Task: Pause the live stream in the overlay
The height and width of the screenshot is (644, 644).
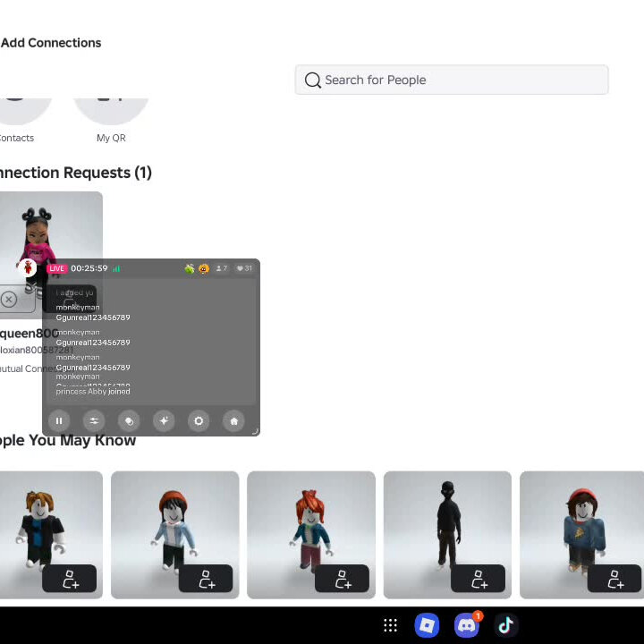Action: click(x=59, y=421)
